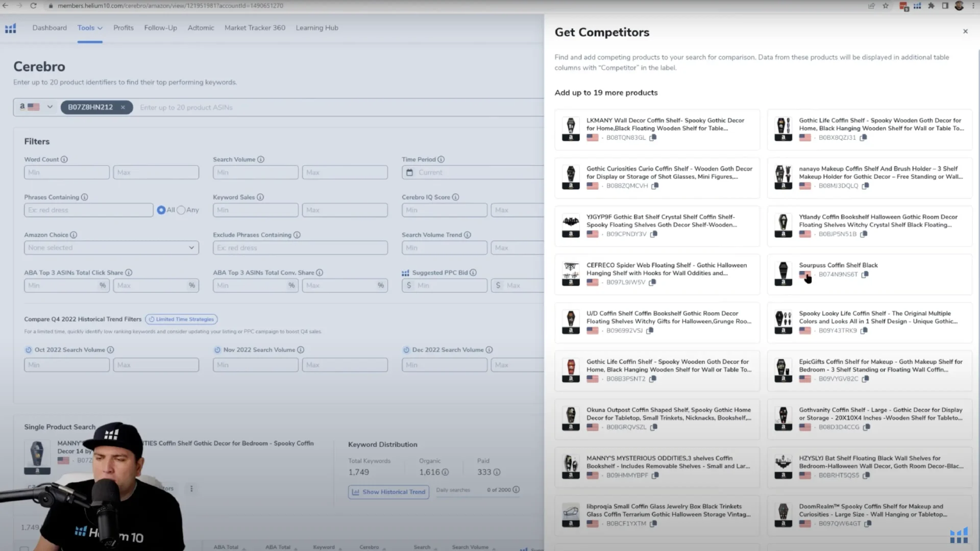Copy ASIN B08TQN83GL of LKMANY shelf
Viewport: 980px width, 551px height.
tap(653, 138)
